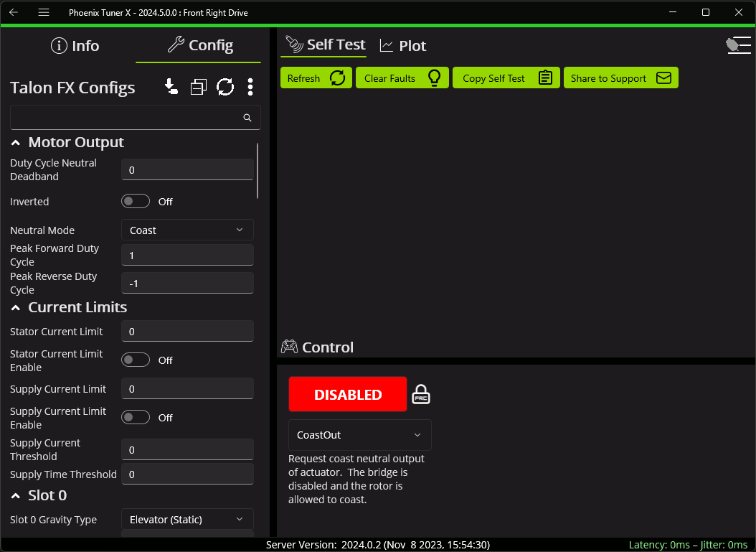The height and width of the screenshot is (552, 756).
Task: Click the Self Test satellite icon
Action: (294, 45)
